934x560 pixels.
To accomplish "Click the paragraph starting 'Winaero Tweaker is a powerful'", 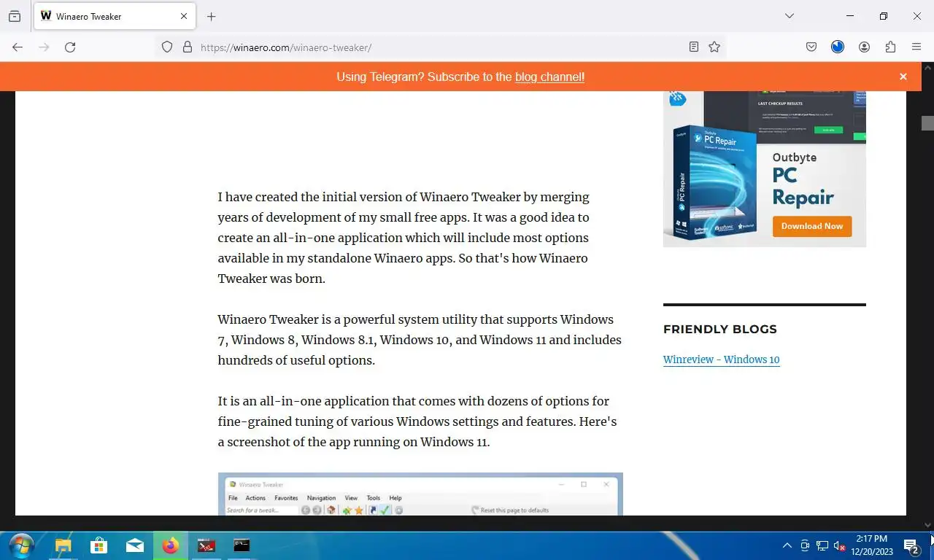I will (420, 340).
